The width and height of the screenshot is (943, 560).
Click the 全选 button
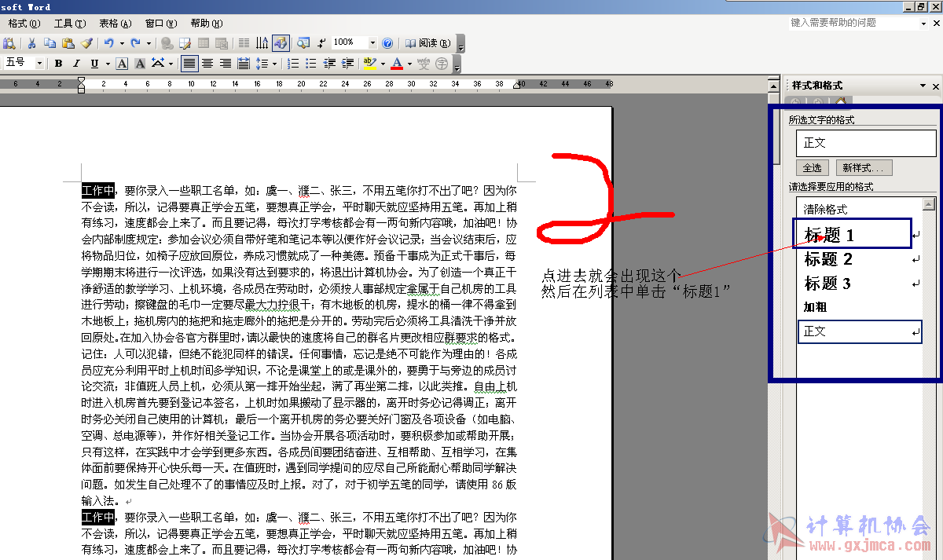point(812,168)
